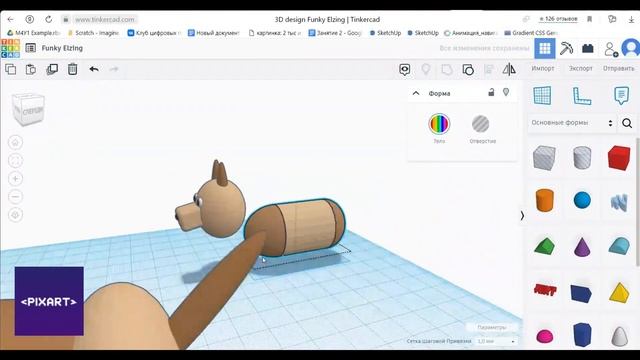Click the browser bookmark star icon
This screenshot has width=640, height=360.
pos(589,19)
